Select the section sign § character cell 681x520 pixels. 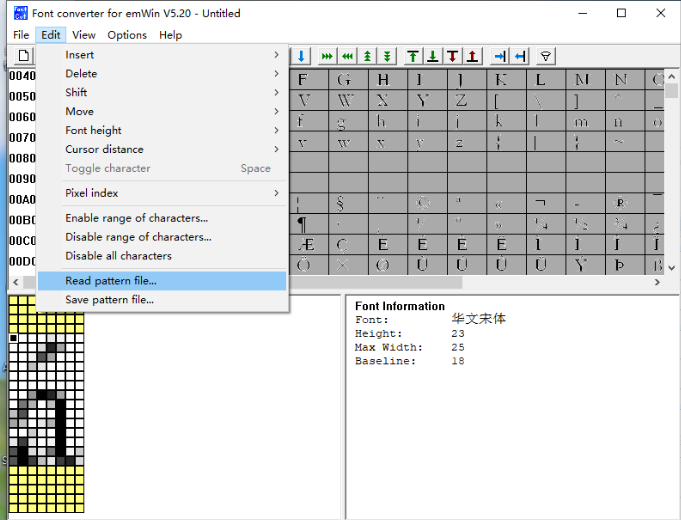click(341, 203)
